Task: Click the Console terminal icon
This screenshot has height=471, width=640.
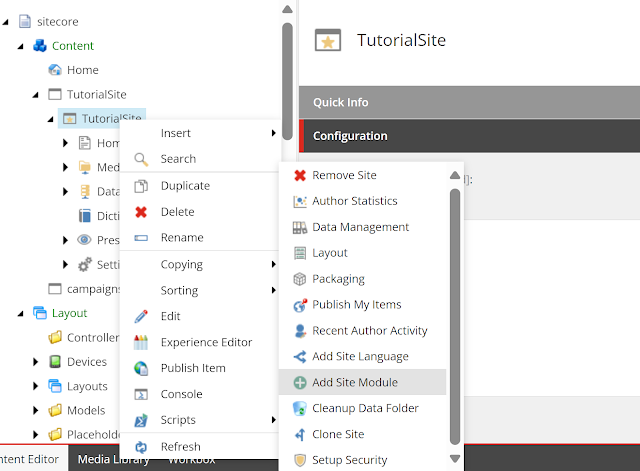Action: [141, 395]
